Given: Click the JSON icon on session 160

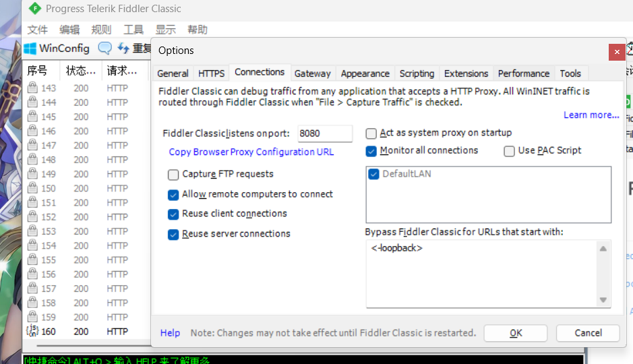Looking at the screenshot, I should [x=32, y=331].
